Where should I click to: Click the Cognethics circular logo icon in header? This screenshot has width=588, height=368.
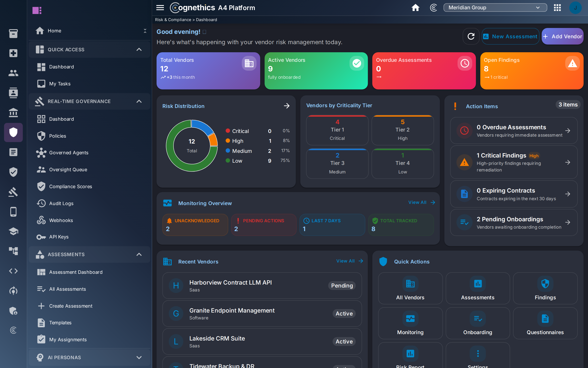[433, 8]
